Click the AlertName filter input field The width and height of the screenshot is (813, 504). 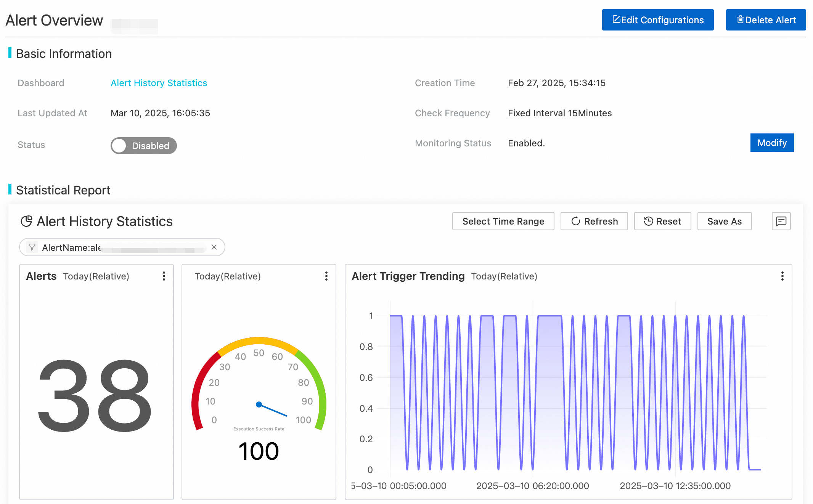122,247
